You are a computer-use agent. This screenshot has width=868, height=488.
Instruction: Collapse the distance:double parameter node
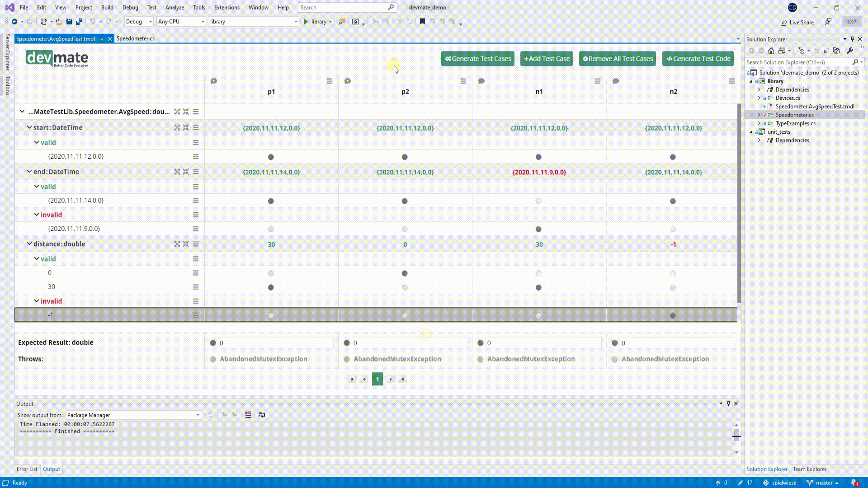[29, 244]
